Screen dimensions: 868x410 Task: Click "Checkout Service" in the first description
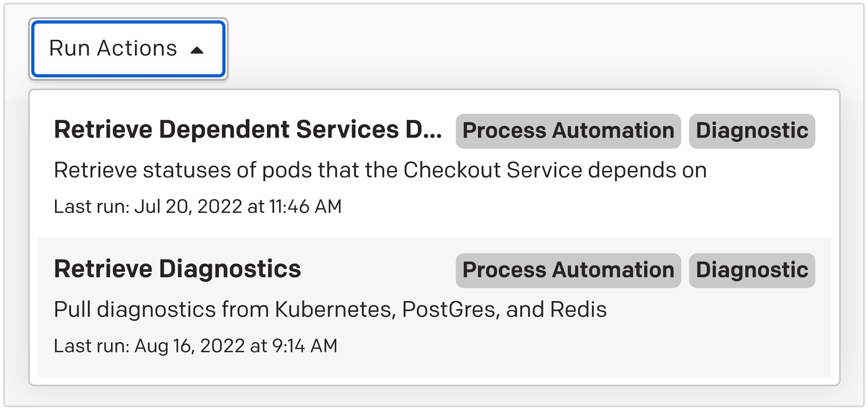[x=493, y=170]
